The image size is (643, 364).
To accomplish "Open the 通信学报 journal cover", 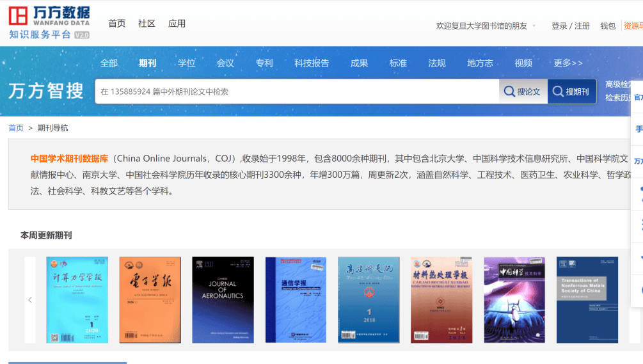I will tap(296, 300).
